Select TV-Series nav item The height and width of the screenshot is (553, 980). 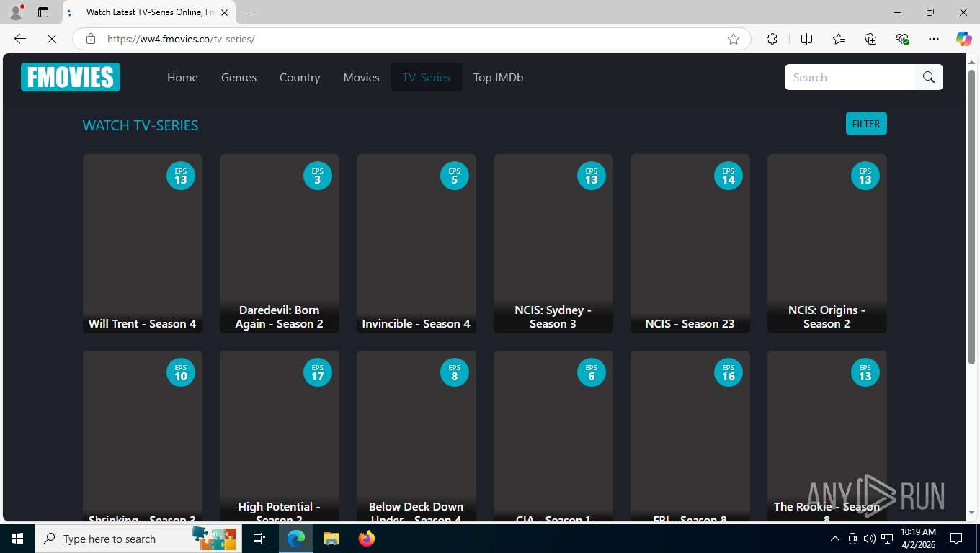click(426, 77)
